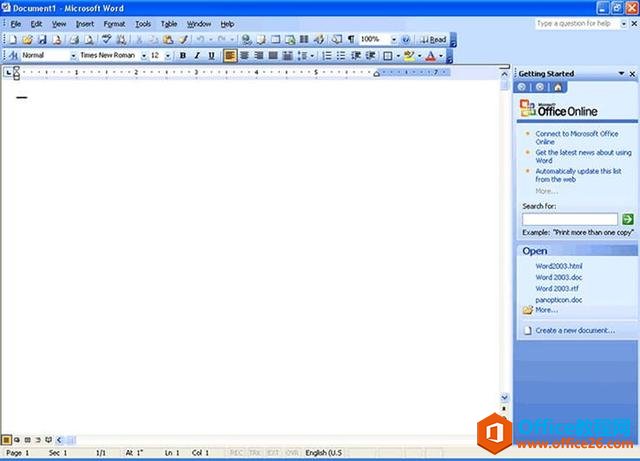Save the document with the Save icon
The width and height of the screenshot is (640, 461).
[x=42, y=40]
